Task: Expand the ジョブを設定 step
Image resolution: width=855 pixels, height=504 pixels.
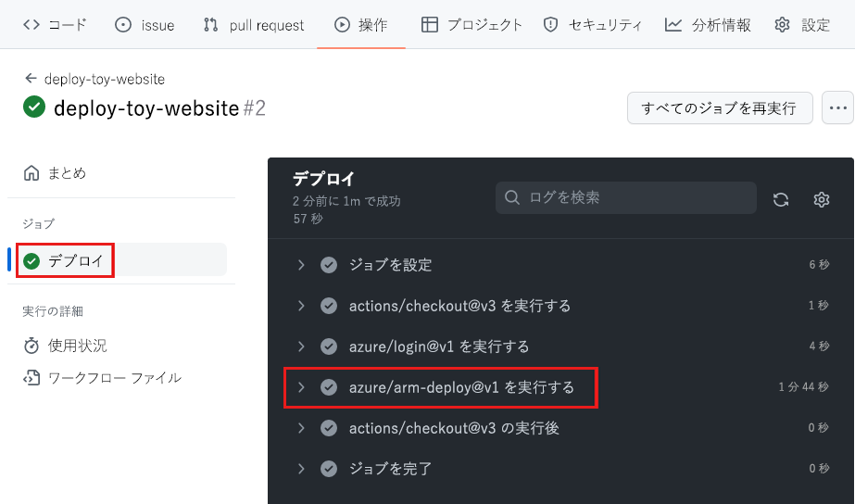Action: [301, 265]
